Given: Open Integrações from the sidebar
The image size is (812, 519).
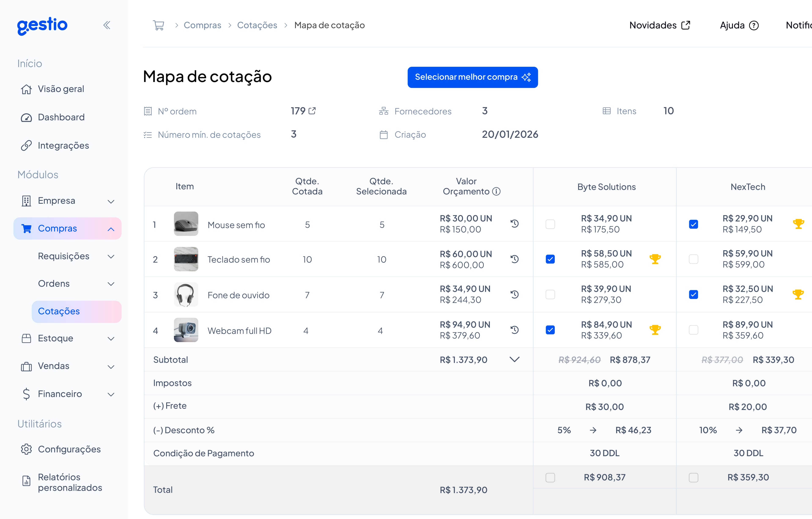Looking at the screenshot, I should pos(63,145).
